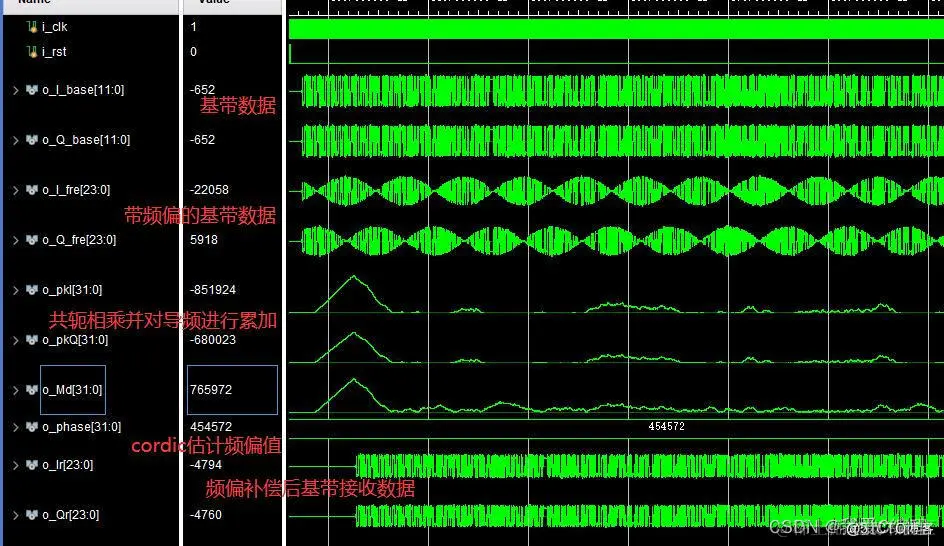Select the o_pkQ[31:0] signal name
The image size is (944, 546).
[x=75, y=340]
